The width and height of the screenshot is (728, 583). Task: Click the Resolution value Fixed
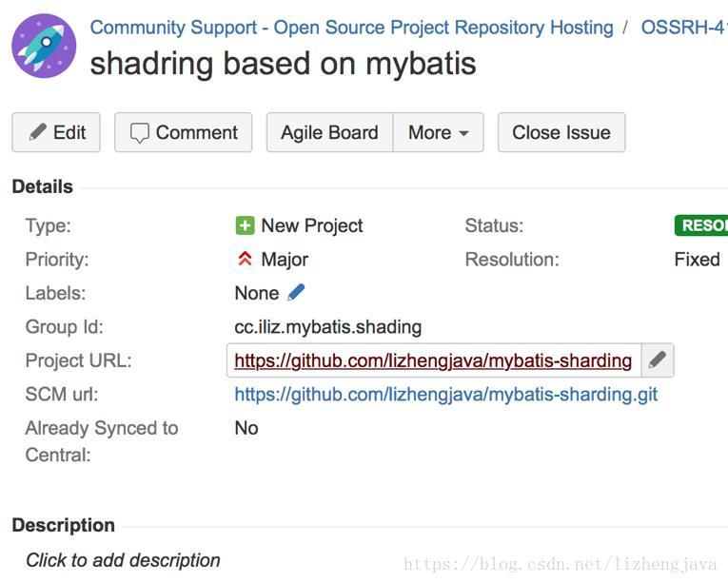697,260
